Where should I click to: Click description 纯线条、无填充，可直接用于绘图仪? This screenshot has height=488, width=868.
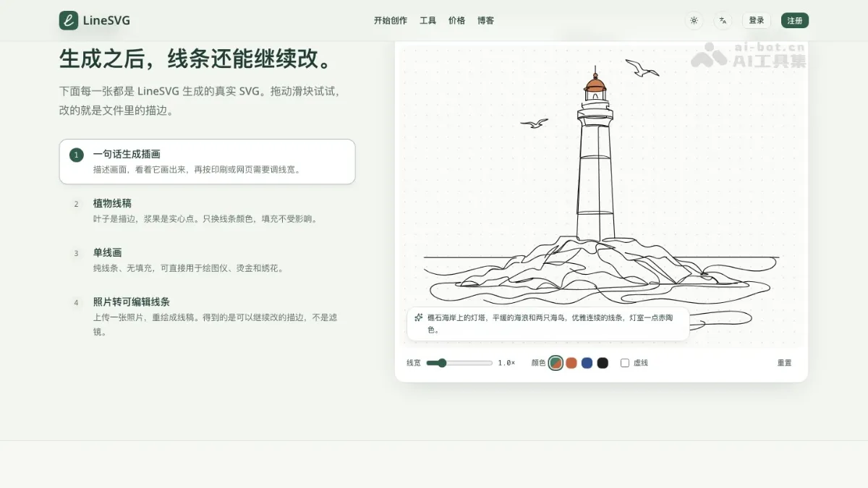point(189,268)
